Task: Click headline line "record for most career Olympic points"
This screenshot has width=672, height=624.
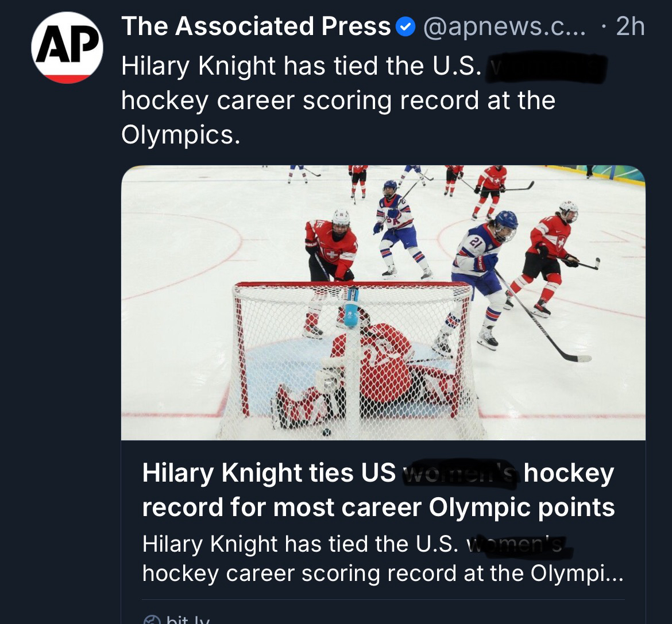Action: coord(378,507)
